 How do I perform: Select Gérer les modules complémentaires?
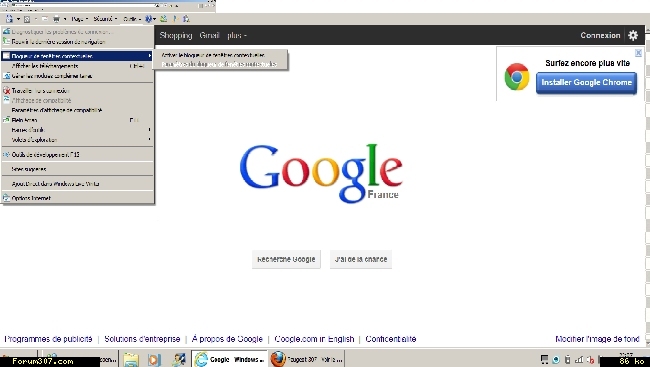[x=78, y=76]
